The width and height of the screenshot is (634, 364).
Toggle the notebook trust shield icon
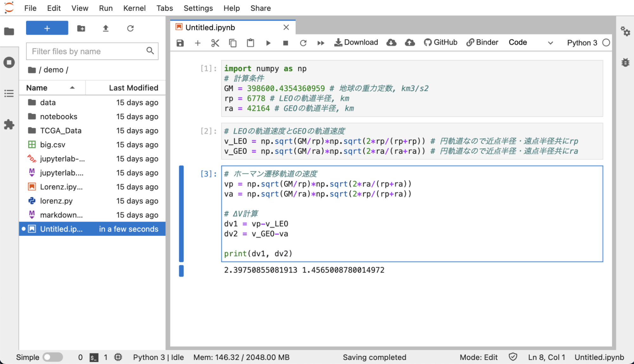(513, 357)
